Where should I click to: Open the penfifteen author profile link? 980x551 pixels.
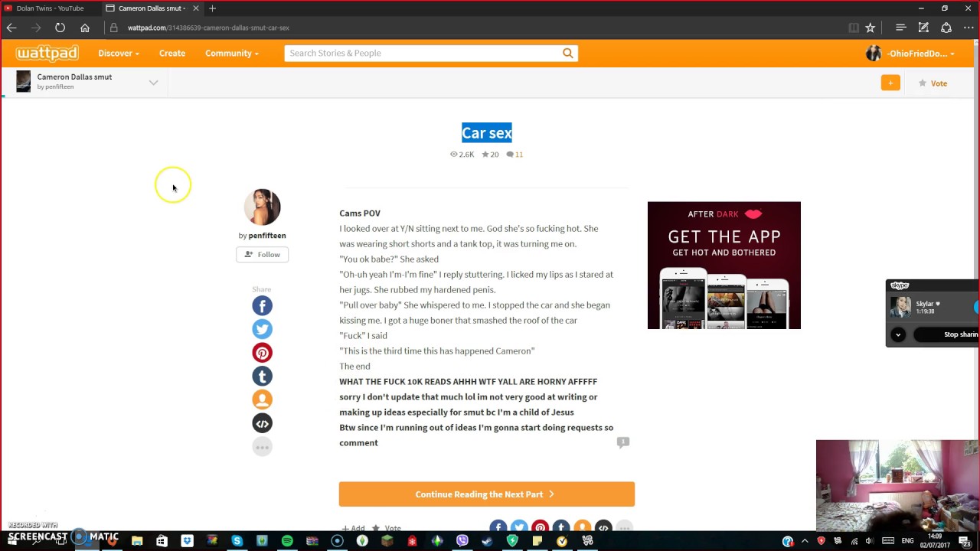click(x=266, y=236)
